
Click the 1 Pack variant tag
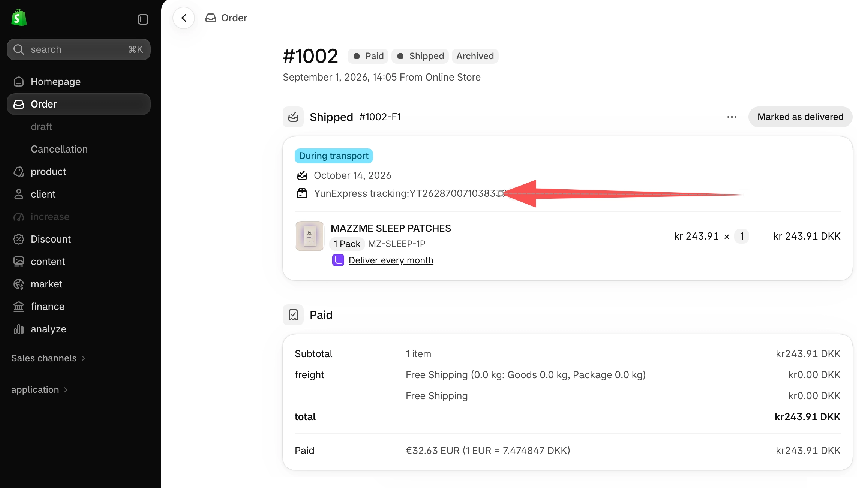347,244
